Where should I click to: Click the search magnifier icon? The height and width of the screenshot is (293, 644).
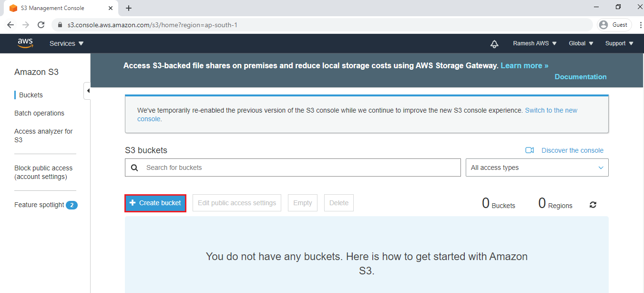(x=134, y=167)
